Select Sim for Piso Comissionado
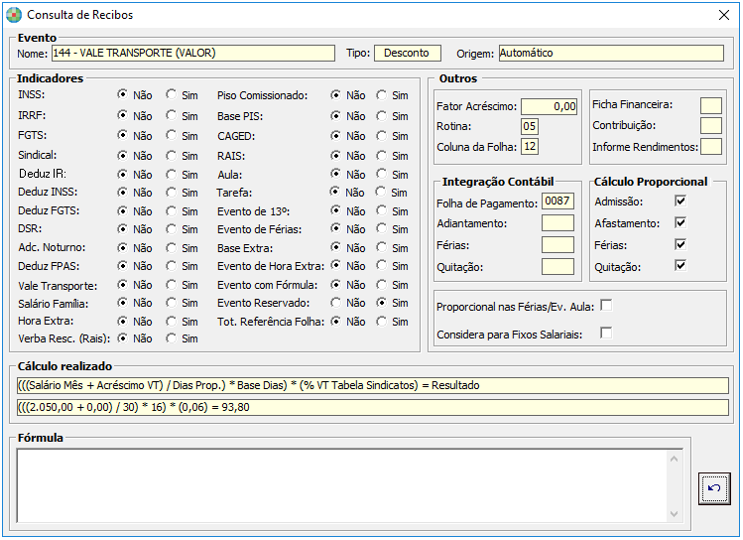The height and width of the screenshot is (540, 743). tap(381, 95)
